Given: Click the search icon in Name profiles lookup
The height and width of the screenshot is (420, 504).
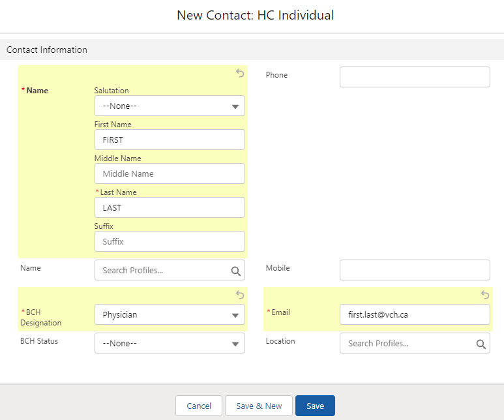Looking at the screenshot, I should coord(236,271).
